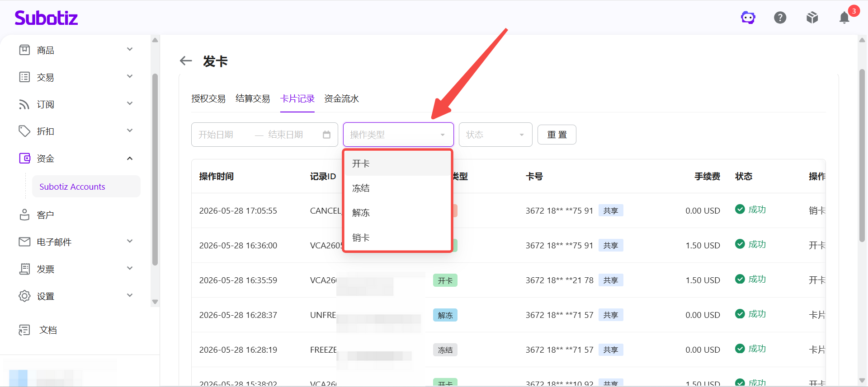Expand the 发票 menu chevron
Screen dimensions: 868x387
click(130, 268)
